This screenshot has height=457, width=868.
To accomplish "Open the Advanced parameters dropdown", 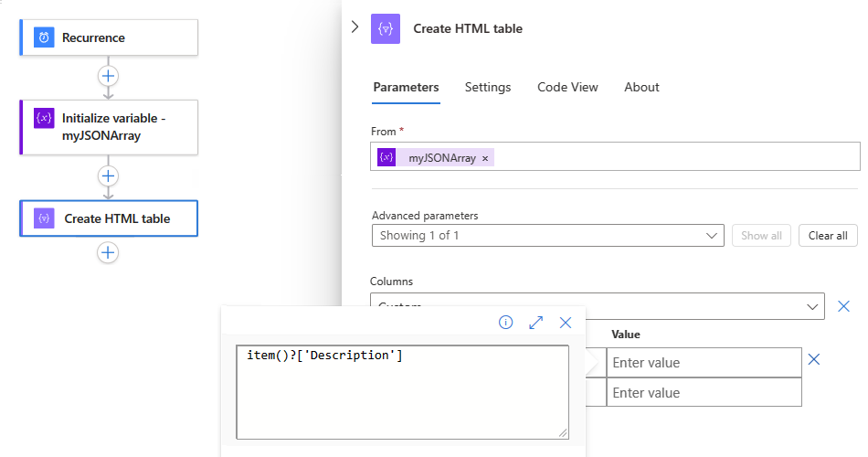I will pyautogui.click(x=547, y=236).
